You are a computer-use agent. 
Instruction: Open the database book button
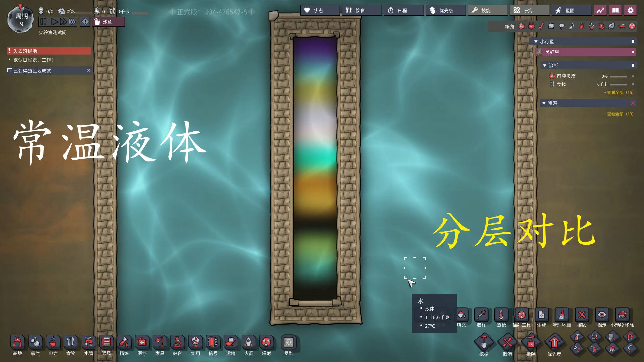point(615,11)
